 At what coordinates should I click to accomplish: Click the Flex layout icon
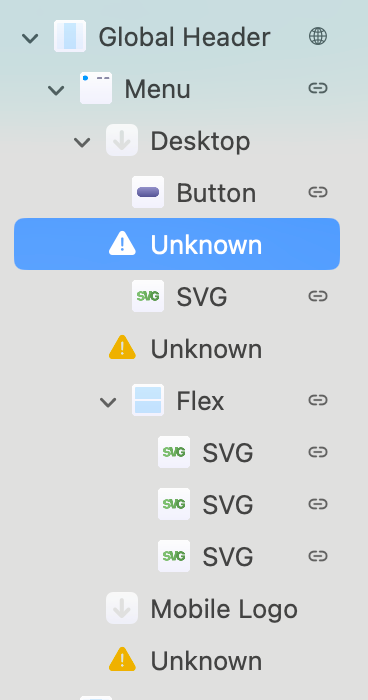[x=148, y=400]
